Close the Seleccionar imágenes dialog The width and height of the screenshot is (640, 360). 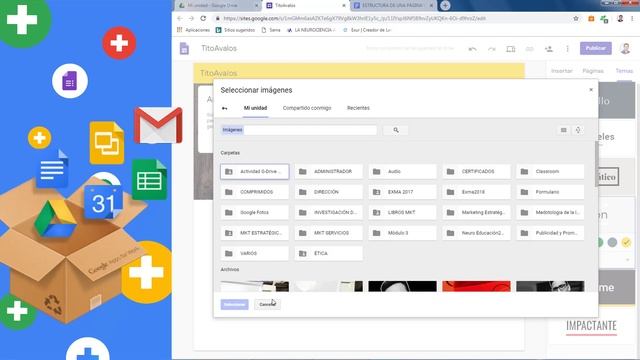pos(591,89)
